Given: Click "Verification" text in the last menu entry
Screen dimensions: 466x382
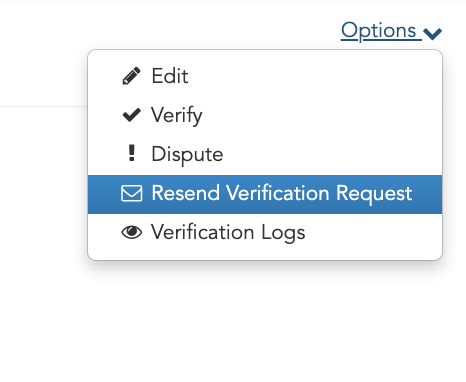Looking at the screenshot, I should [203, 232].
